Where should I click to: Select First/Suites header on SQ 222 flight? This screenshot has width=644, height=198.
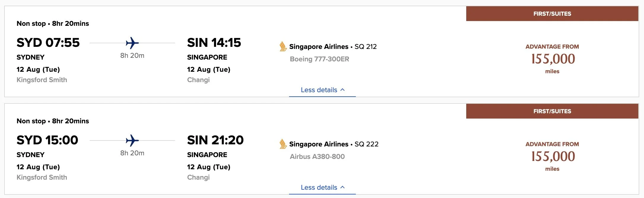(552, 111)
